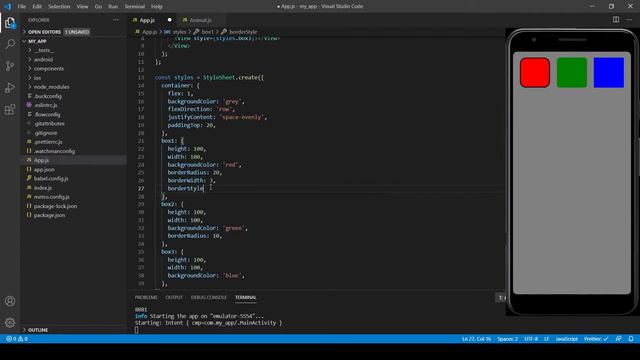Open Explorer views and more actions ellipsis
Viewport: 640px width, 360px height.
click(116, 20)
